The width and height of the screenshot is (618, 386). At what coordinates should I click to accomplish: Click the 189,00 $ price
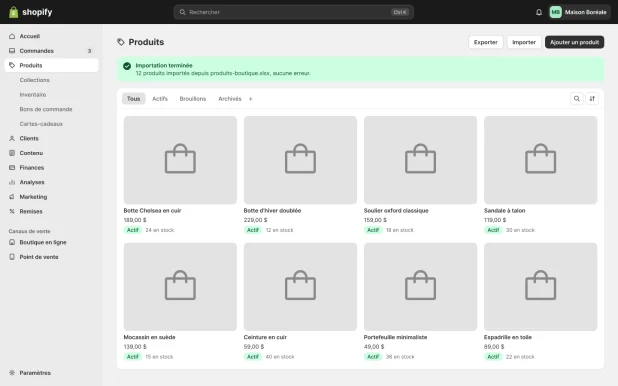(x=135, y=220)
